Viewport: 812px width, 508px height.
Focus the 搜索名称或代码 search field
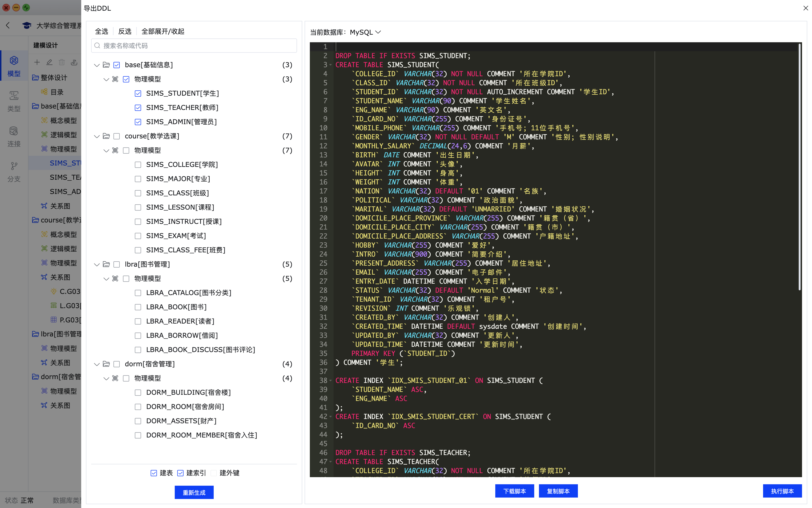[194, 46]
